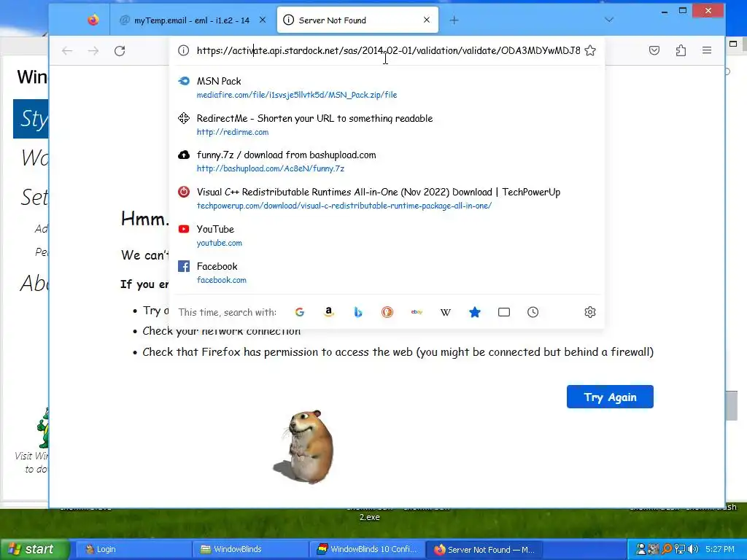Choose the Visual C++ Redistributable TechPowerUp suggestion
Screen dimensions: 747x560
coord(387,198)
